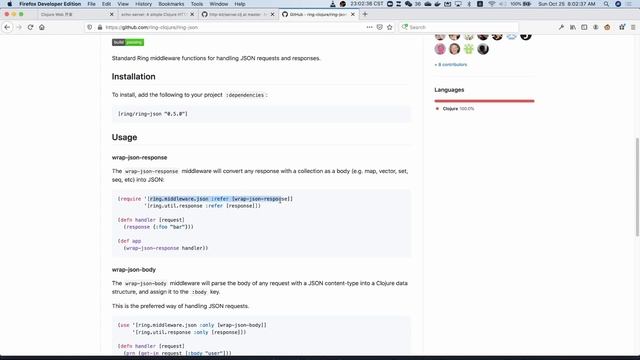Click the WeChat icon in menu bar
The width and height of the screenshot is (640, 360).
click(409, 4)
